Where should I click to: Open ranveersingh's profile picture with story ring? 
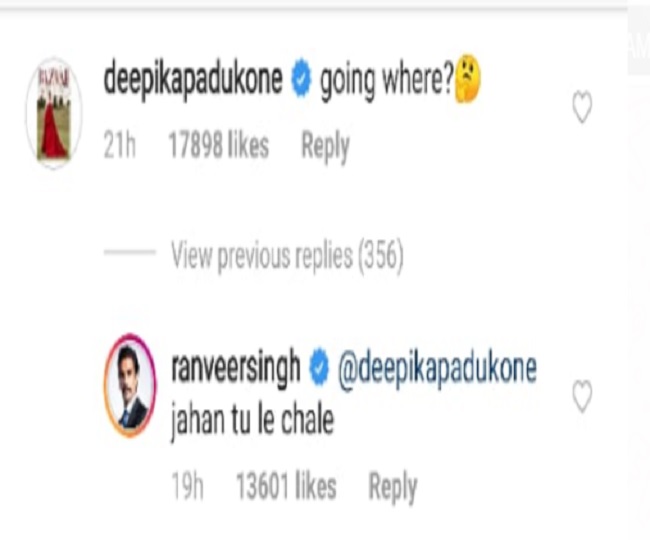(130, 385)
